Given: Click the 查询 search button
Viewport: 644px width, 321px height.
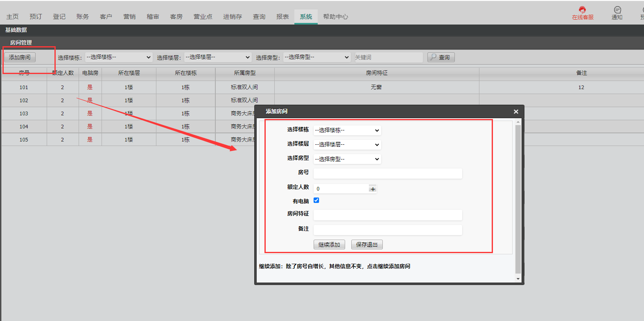Looking at the screenshot, I should tap(441, 57).
